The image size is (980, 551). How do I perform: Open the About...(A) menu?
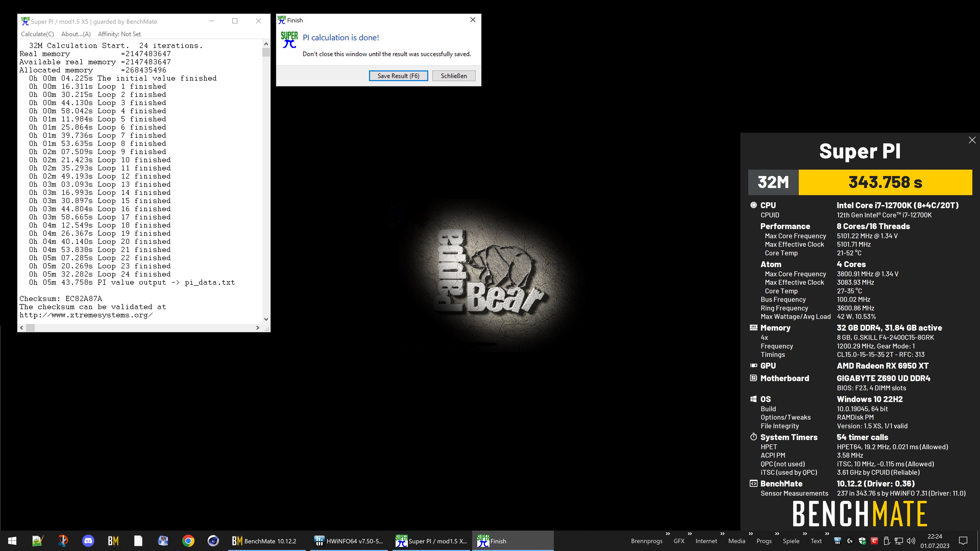(76, 34)
